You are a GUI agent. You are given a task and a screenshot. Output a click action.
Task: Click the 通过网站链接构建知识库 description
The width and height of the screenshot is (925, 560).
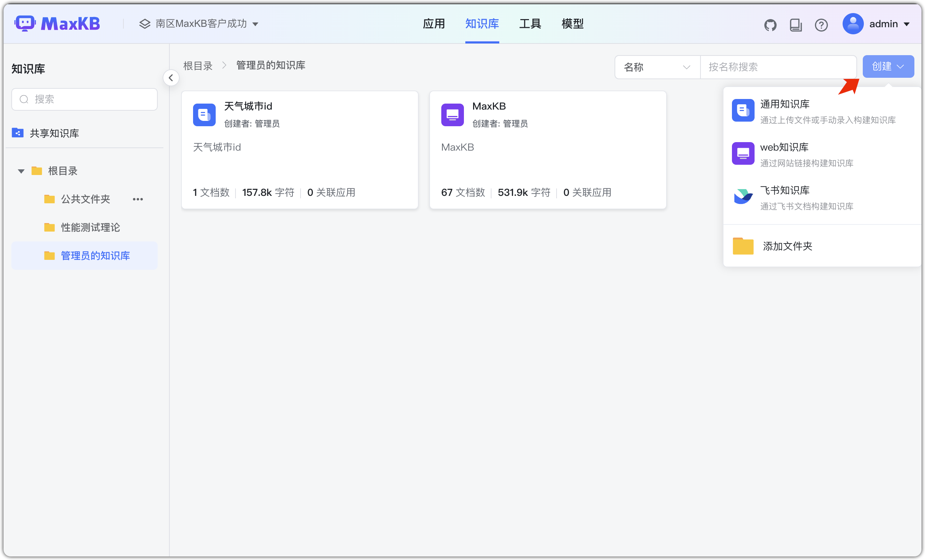(x=807, y=163)
